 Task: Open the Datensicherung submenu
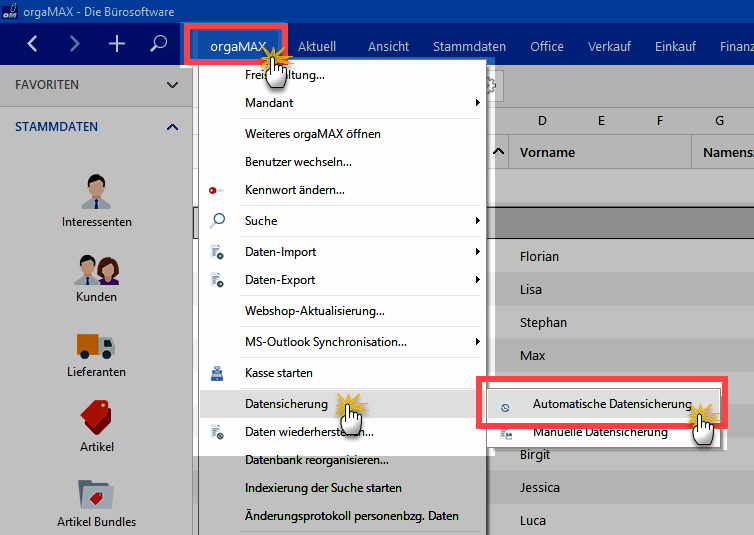click(340, 404)
